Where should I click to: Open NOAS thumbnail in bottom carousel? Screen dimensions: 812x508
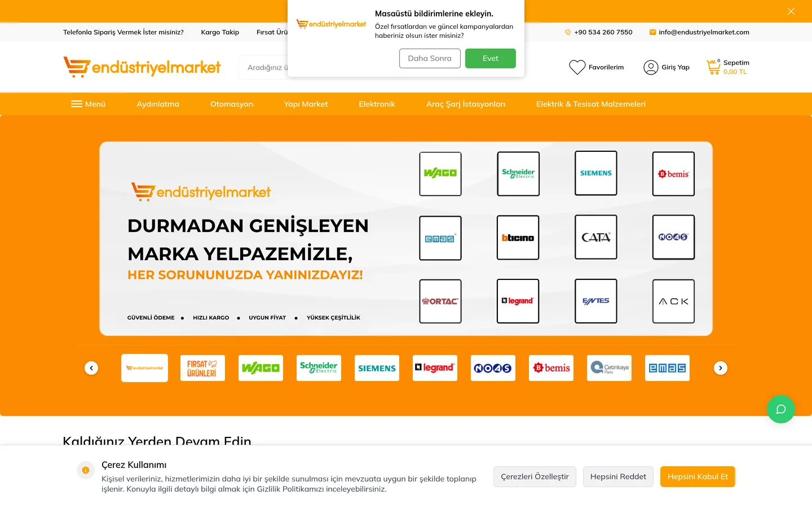(x=493, y=368)
